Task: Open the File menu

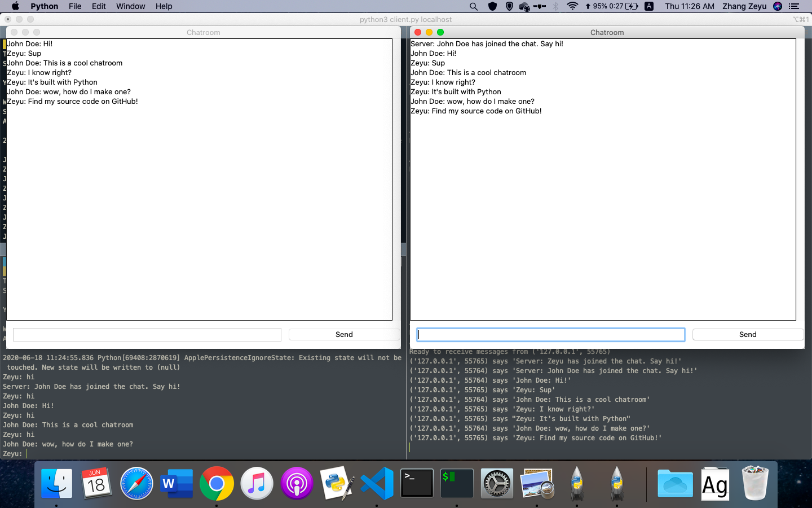Action: point(75,6)
